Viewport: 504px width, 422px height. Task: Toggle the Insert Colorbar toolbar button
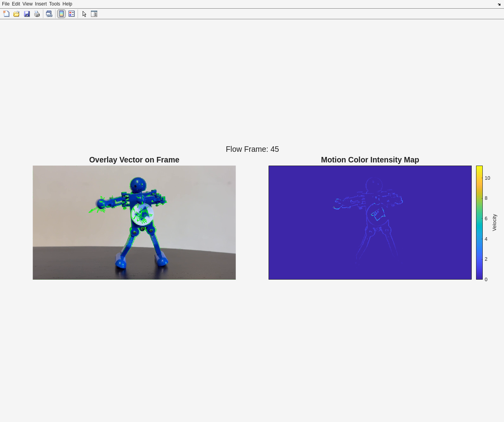click(61, 14)
